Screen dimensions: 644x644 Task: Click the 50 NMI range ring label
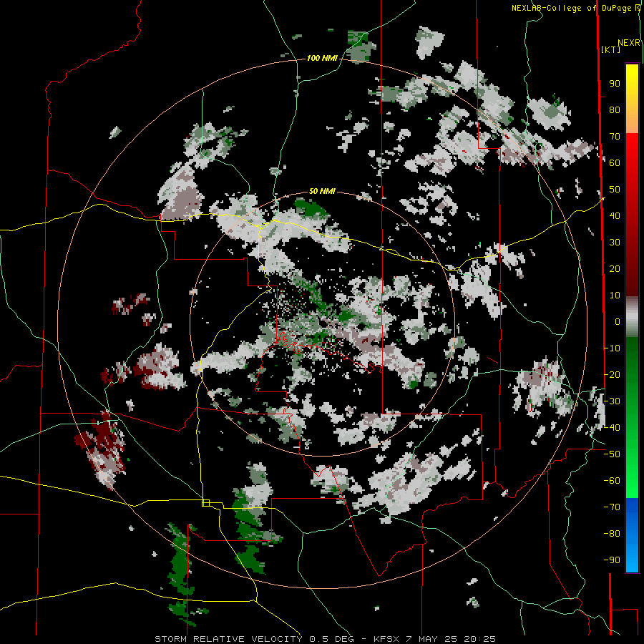(x=322, y=191)
